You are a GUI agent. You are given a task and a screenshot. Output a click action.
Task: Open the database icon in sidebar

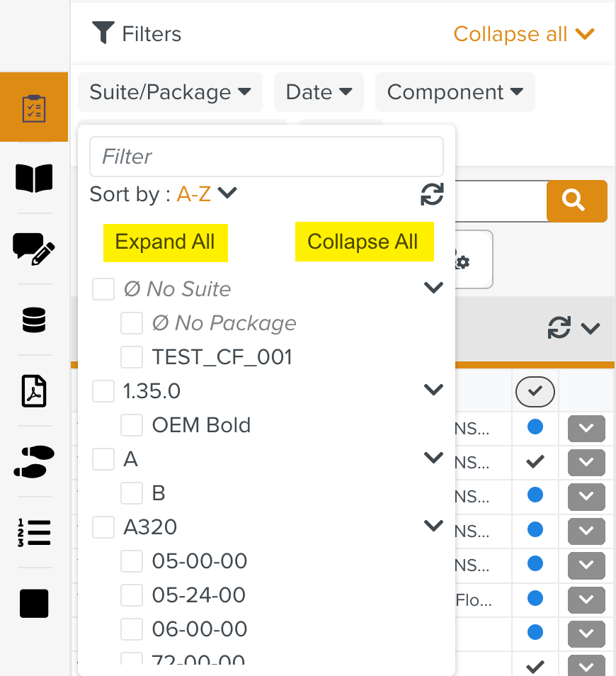point(34,320)
